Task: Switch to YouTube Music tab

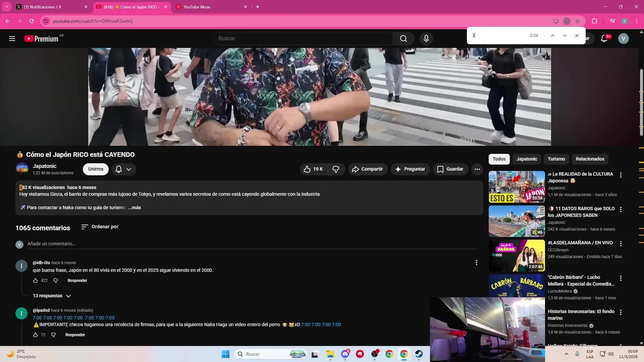Action: tap(211, 7)
